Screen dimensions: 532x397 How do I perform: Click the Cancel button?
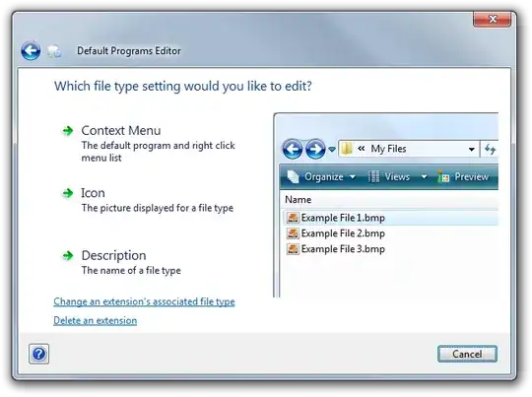pos(467,354)
